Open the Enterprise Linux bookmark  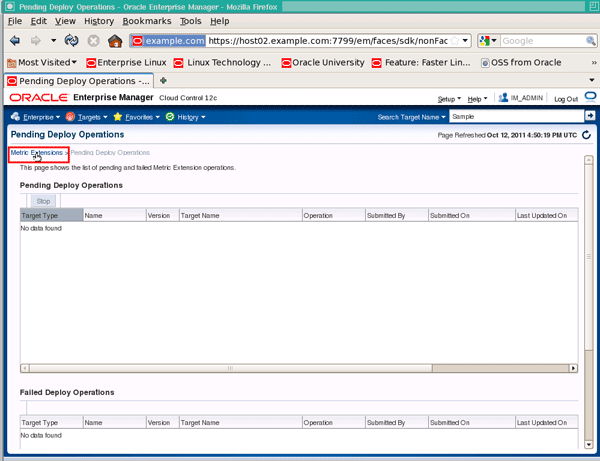tap(127, 62)
